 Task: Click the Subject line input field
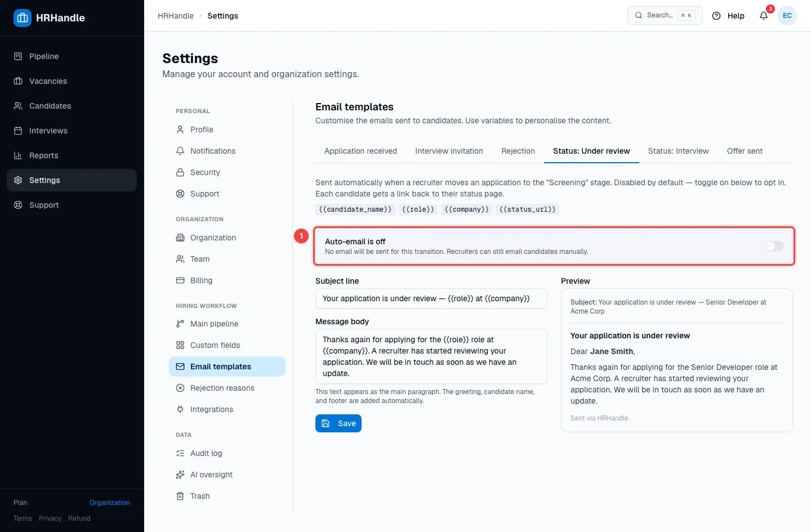click(431, 298)
